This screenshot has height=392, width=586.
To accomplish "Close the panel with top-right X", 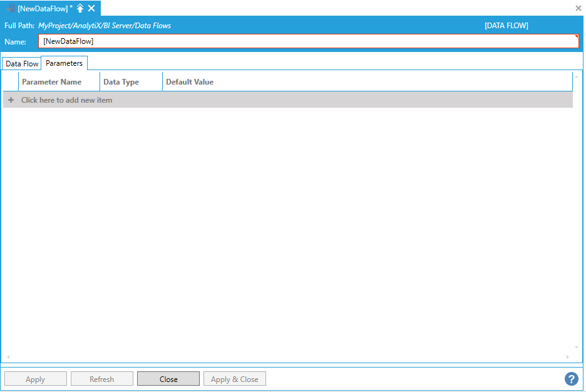I will click(578, 8).
